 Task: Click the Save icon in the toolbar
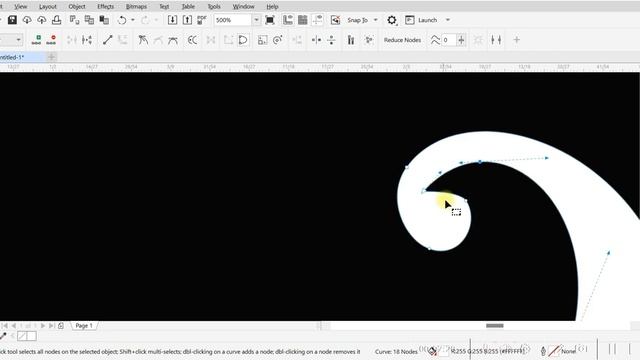click(x=12, y=20)
